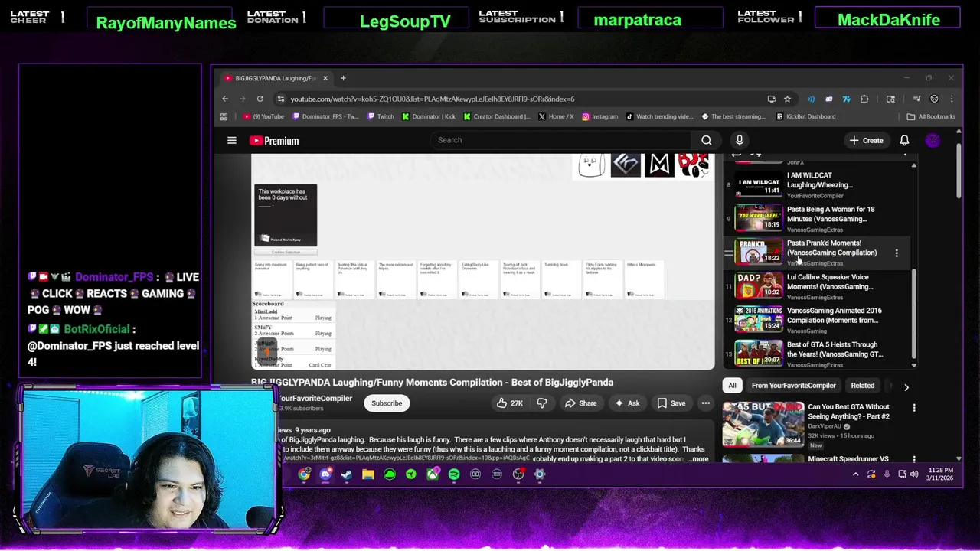Open a new browser tab

tap(343, 78)
